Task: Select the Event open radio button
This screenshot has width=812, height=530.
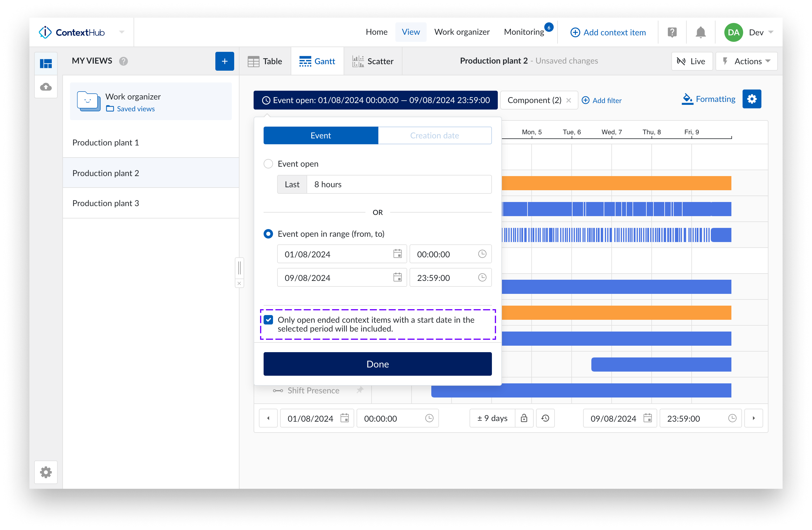Action: (x=268, y=164)
